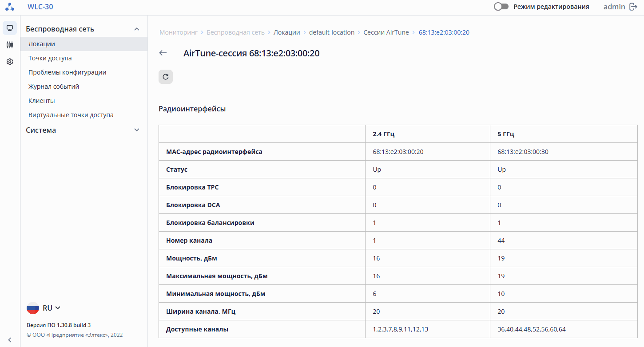
Task: Collapse the sidebar with bottom chevron
Action: 10,340
